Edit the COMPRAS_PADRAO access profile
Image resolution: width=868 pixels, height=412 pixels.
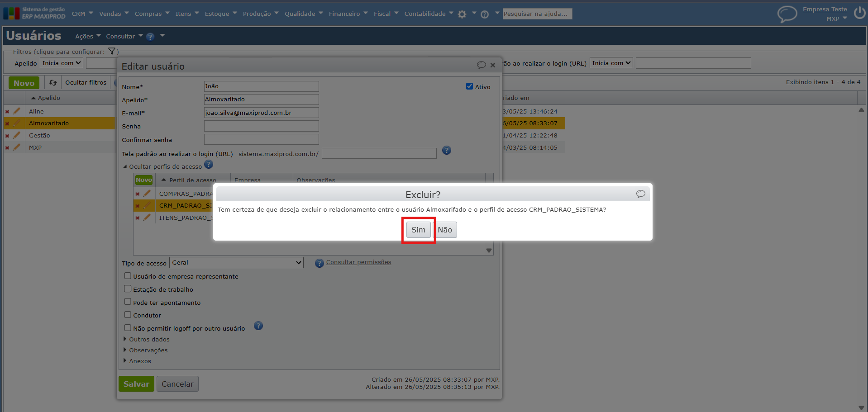(147, 194)
